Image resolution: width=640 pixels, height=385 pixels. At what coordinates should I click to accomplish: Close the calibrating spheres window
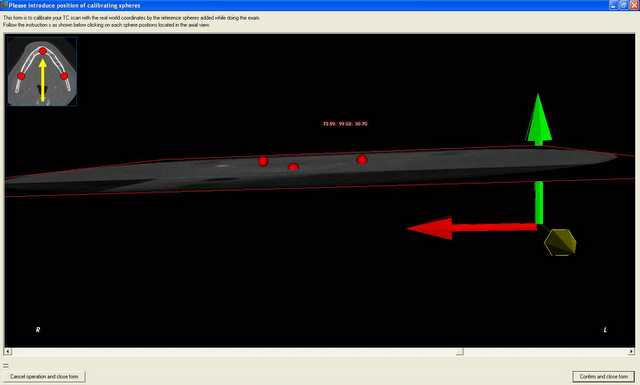(634, 5)
